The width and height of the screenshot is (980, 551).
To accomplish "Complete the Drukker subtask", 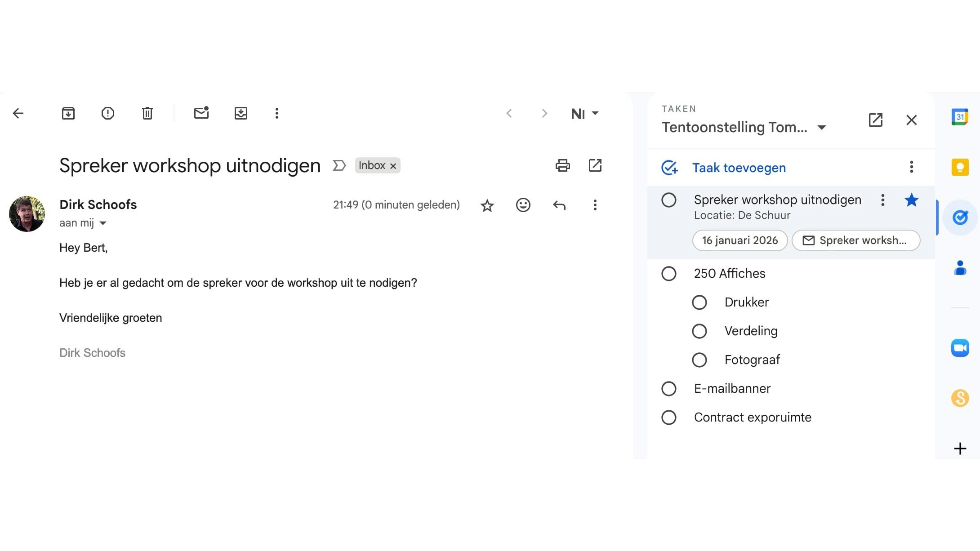I will coord(699,302).
